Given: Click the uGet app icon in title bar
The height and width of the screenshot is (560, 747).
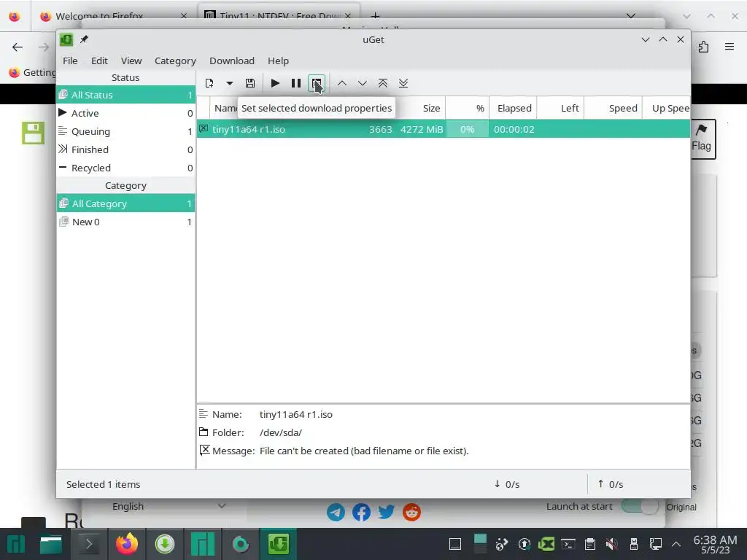Looking at the screenshot, I should 66,39.
